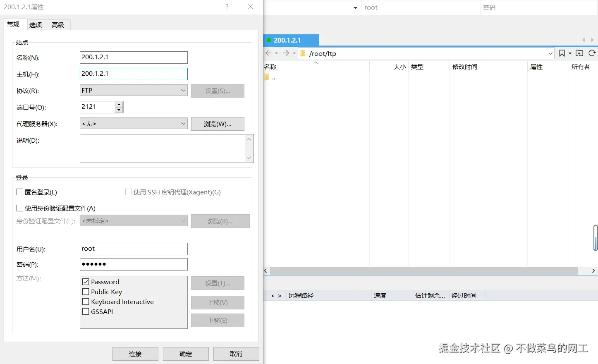Click the <-> transfer direction column header
Image resolution: width=598 pixels, height=364 pixels.
point(276,295)
